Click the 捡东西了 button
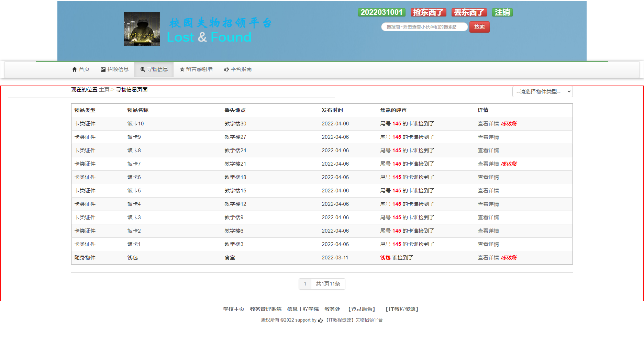This screenshot has width=644, height=347. point(428,12)
